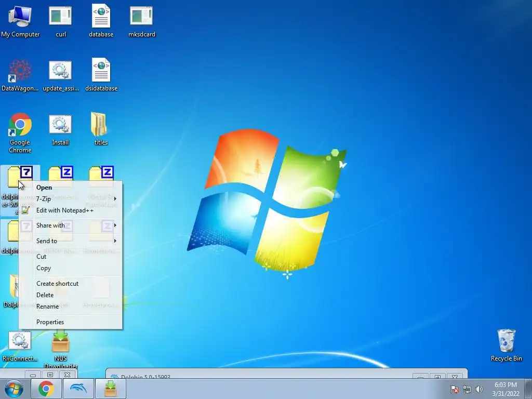The width and height of the screenshot is (532, 399).
Task: Select the My Computer desktop icon
Action: 20,21
